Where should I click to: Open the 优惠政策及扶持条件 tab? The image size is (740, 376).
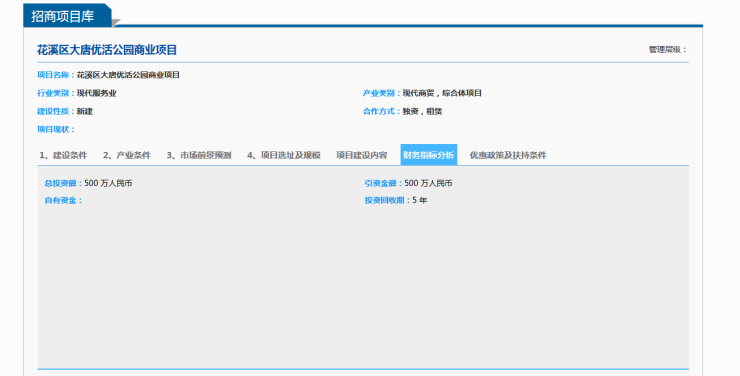508,155
